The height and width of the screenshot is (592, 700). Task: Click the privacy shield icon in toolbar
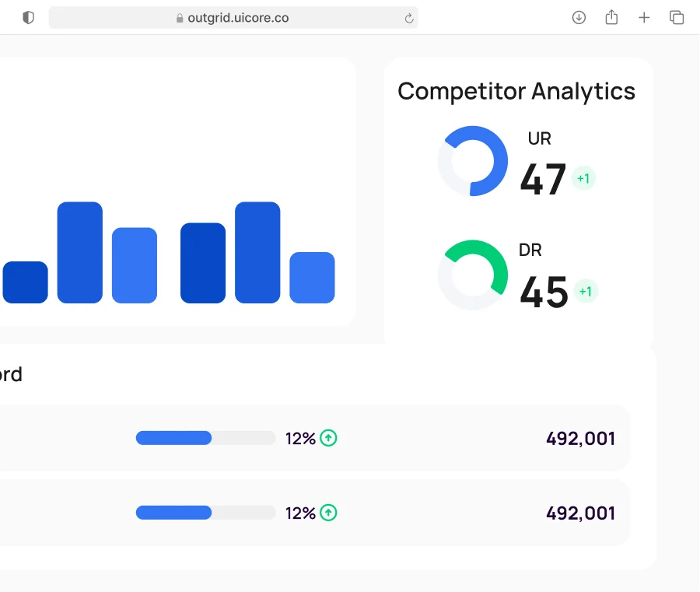[29, 17]
